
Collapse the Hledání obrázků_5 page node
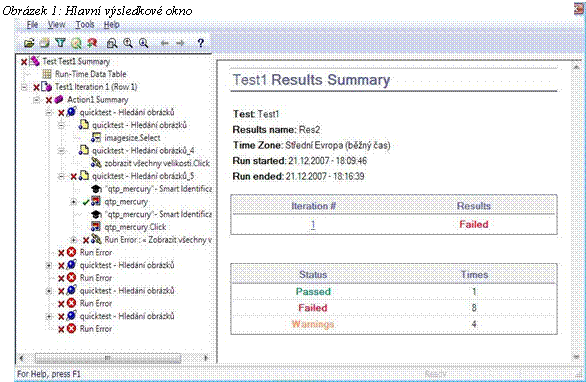[x=61, y=176]
